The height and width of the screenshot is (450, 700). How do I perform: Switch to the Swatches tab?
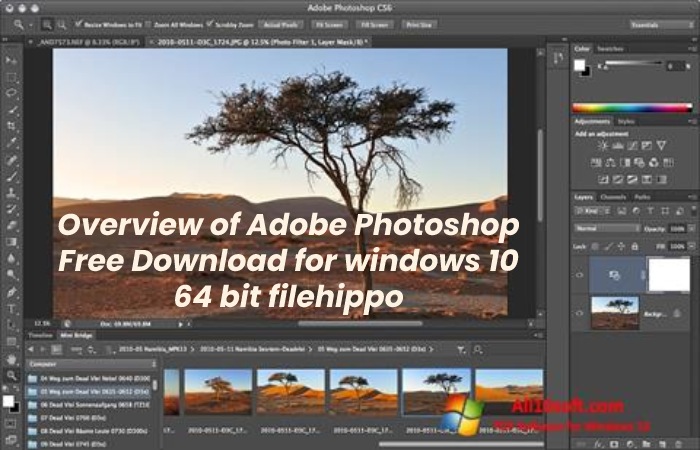pos(610,49)
